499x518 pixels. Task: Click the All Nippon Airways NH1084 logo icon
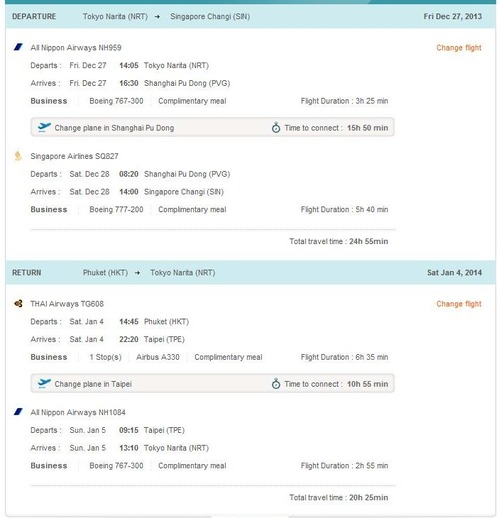[18, 412]
